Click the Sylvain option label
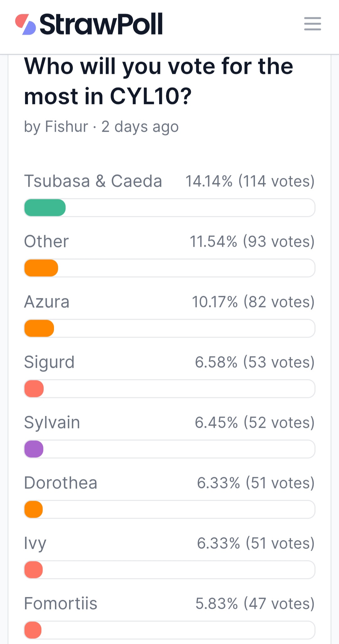The height and width of the screenshot is (644, 339). pyautogui.click(x=52, y=423)
